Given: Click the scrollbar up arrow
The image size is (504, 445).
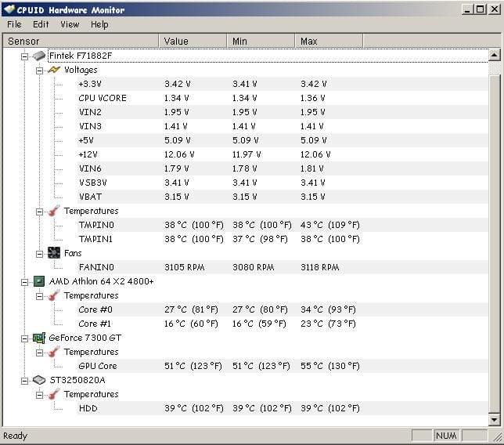Looking at the screenshot, I should 494,55.
